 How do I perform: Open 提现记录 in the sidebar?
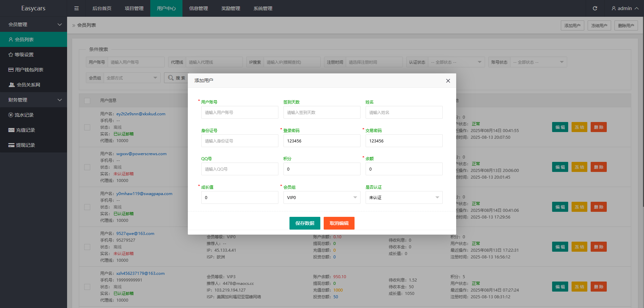22,145
